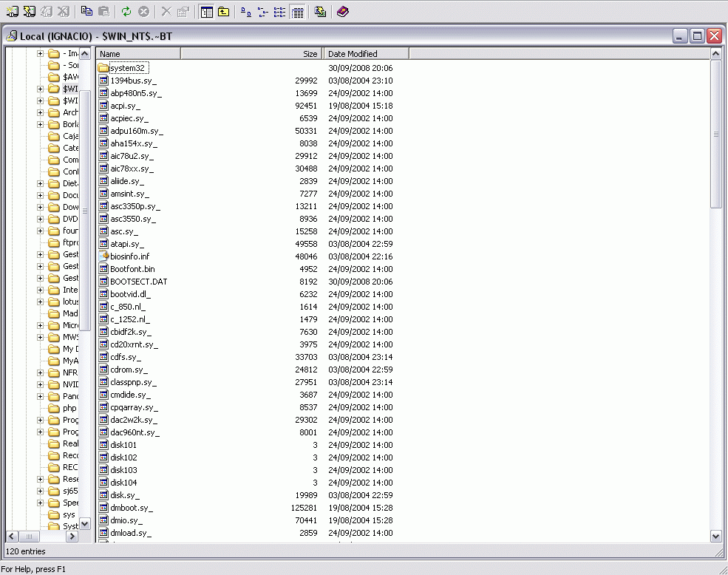
Task: Click the Bootfont.bin file icon
Action: pos(103,268)
